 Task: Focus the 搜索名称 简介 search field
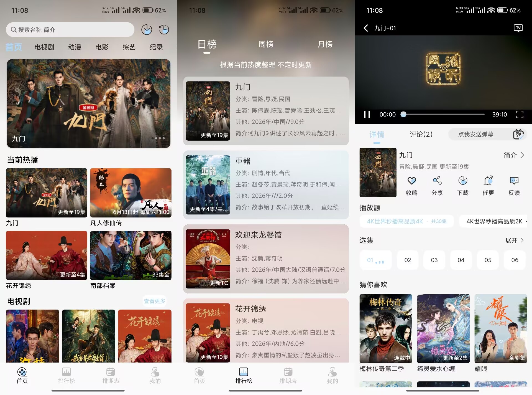click(70, 29)
